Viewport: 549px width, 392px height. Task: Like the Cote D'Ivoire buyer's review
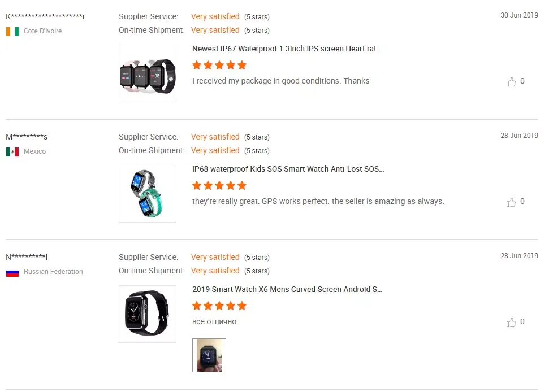point(511,82)
